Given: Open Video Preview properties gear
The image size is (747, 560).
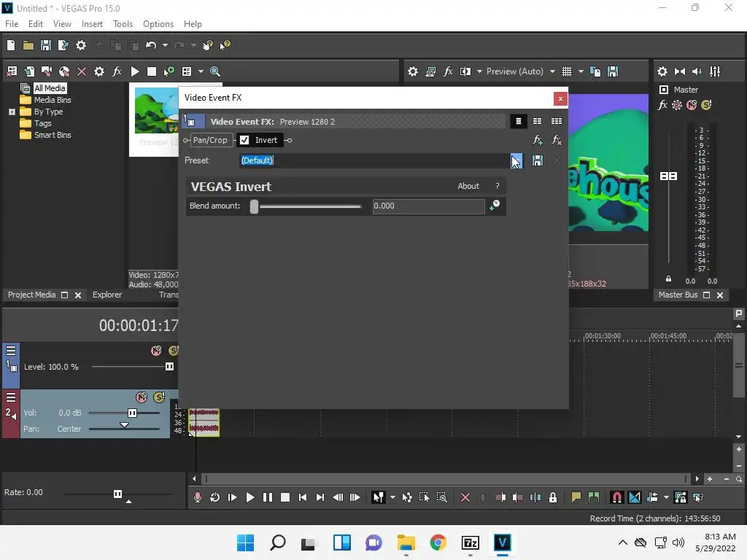Looking at the screenshot, I should click(x=413, y=71).
